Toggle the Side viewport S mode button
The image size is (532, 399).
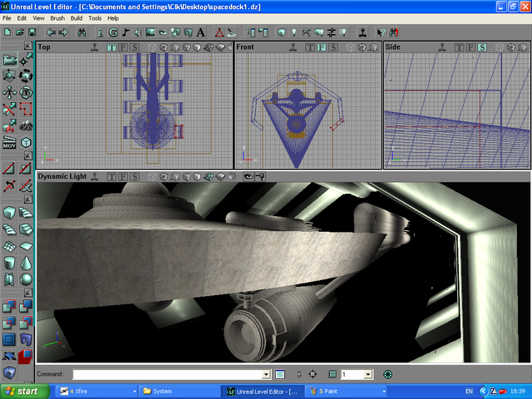[482, 47]
